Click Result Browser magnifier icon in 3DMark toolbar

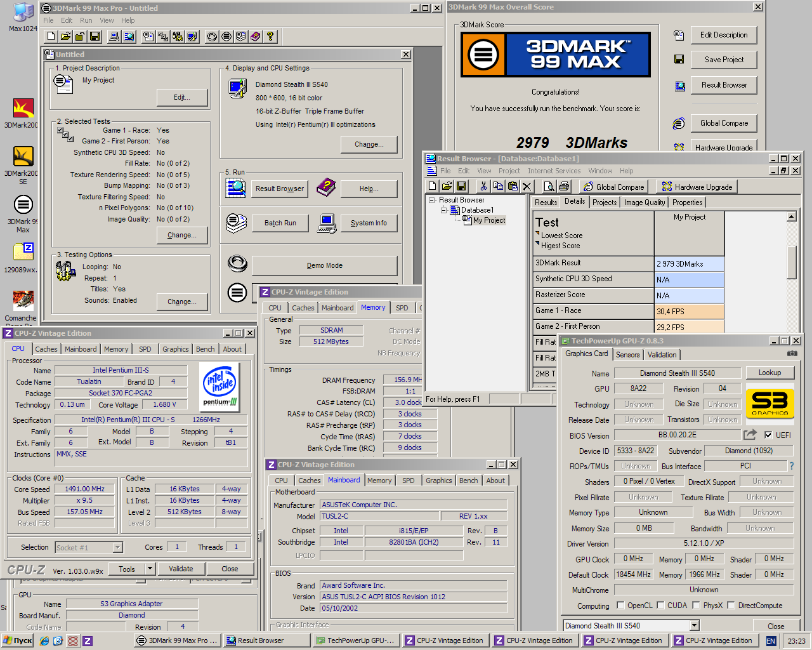point(129,37)
